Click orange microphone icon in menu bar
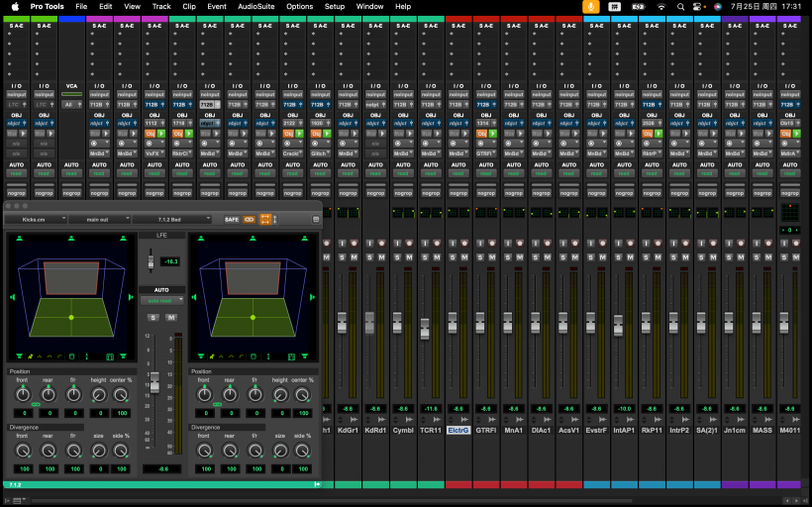 [590, 7]
